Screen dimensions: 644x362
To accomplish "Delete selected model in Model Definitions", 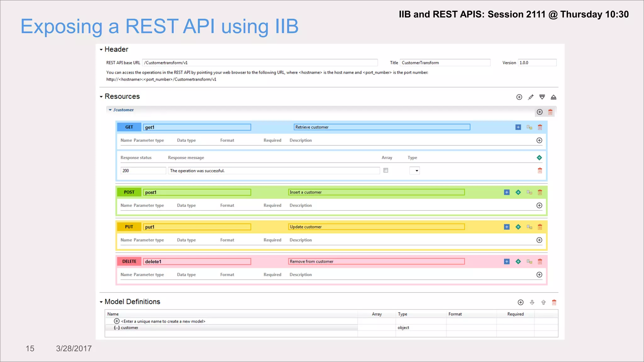I will tap(554, 302).
